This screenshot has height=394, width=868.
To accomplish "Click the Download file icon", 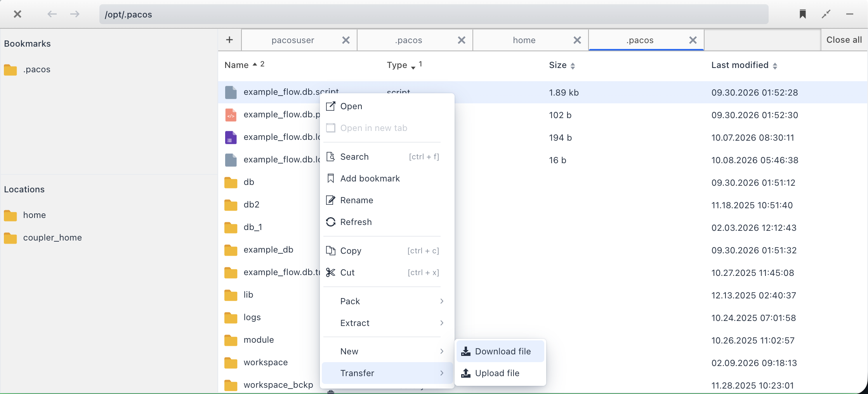I will [x=466, y=351].
